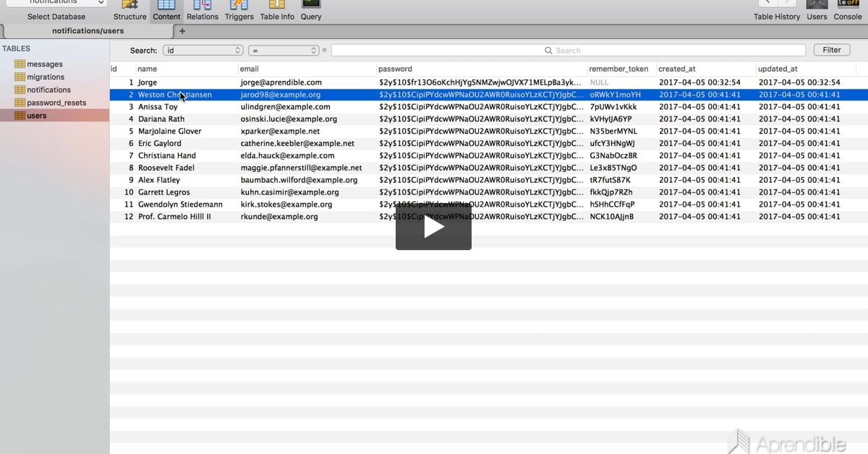Select the notifications/users tab
Screen dimensions: 868x454
[88, 31]
